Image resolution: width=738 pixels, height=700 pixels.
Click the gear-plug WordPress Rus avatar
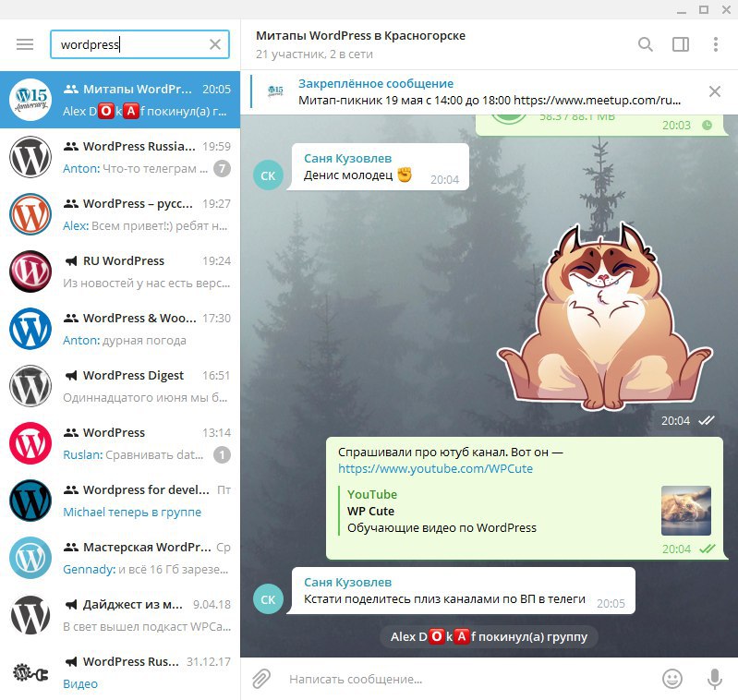(30, 672)
